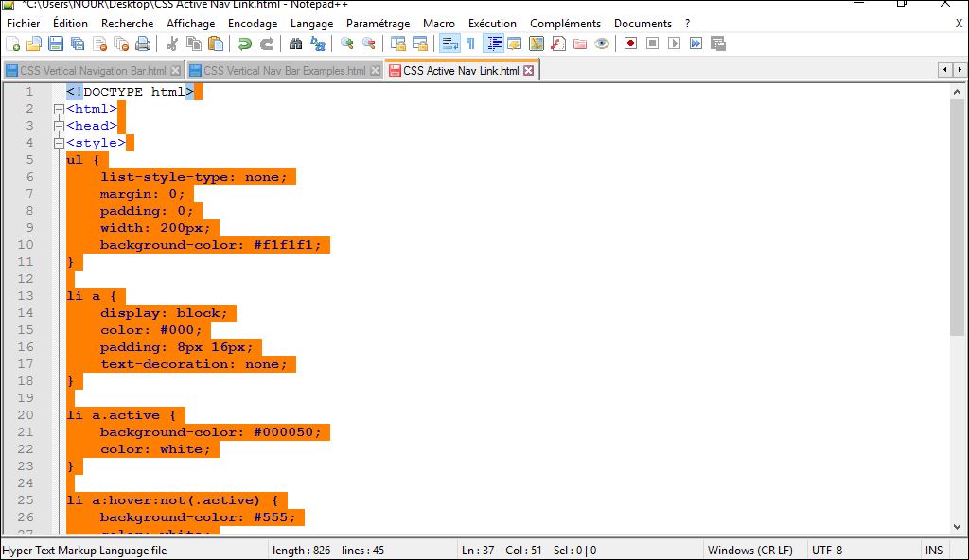Open the Documents menu
The height and width of the screenshot is (560, 969).
click(643, 24)
